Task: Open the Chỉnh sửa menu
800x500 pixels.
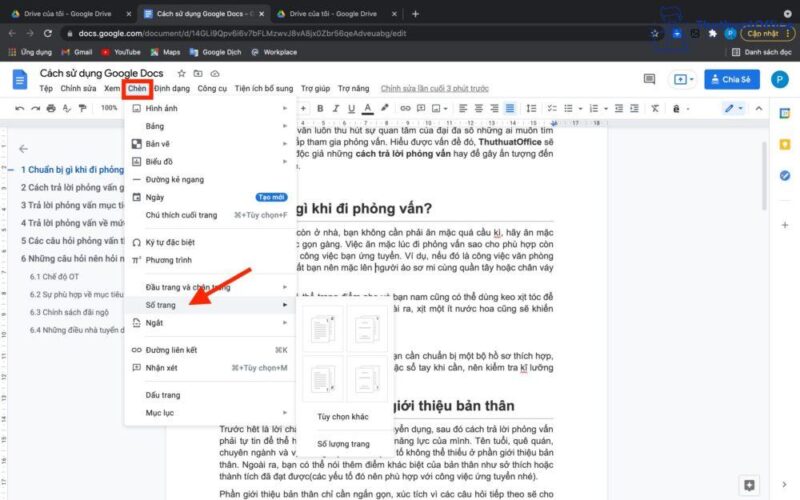Action: click(x=78, y=88)
